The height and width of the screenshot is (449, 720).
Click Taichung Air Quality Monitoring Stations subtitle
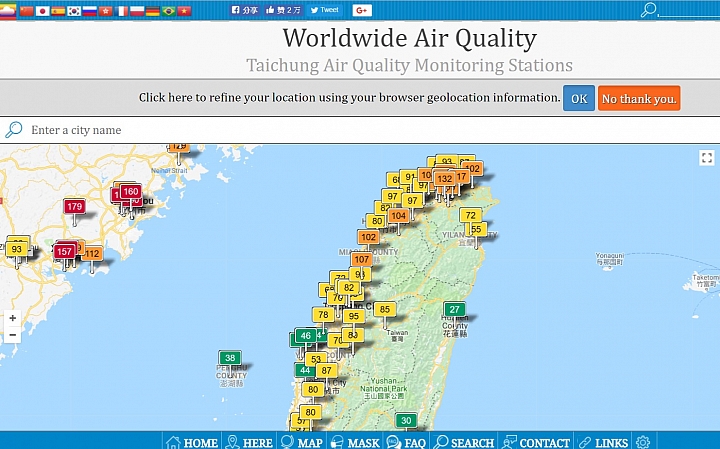pos(410,65)
